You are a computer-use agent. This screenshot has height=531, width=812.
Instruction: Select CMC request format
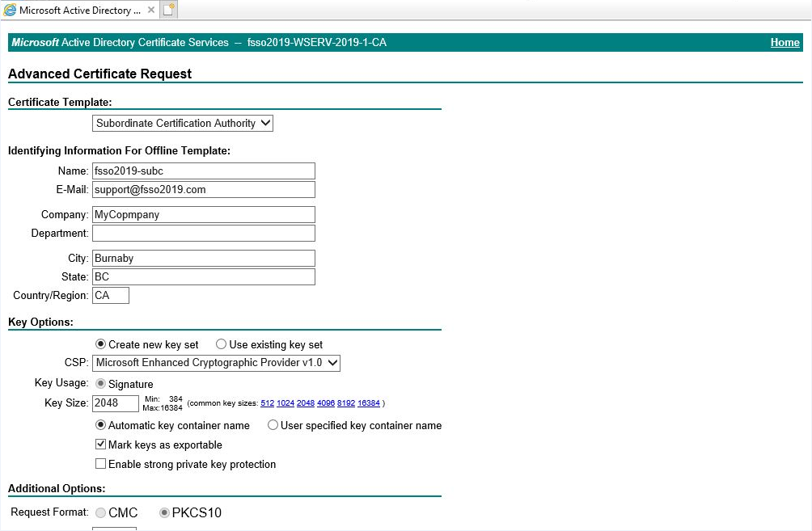(x=100, y=512)
